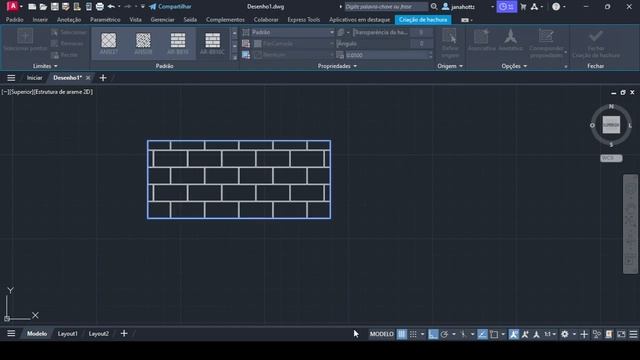Click the hatch scale input field

(x=386, y=55)
